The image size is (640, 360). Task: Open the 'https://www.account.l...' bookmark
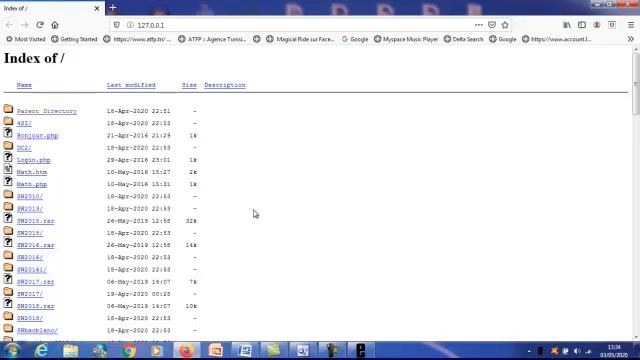(x=557, y=39)
